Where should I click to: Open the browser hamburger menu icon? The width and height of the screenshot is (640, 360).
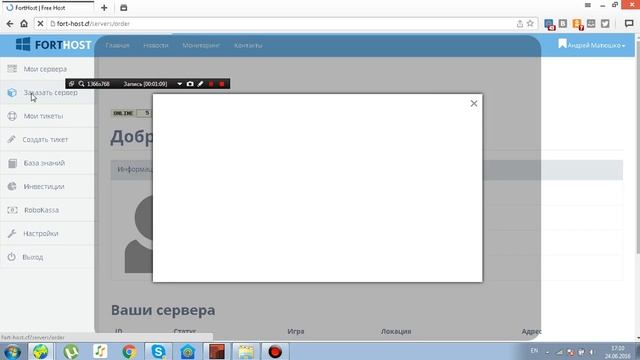tap(588, 5)
